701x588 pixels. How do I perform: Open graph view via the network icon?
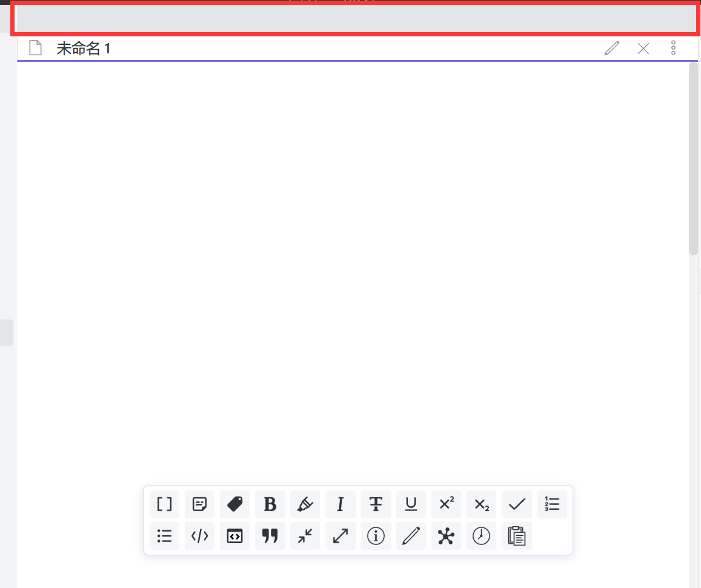pyautogui.click(x=446, y=536)
